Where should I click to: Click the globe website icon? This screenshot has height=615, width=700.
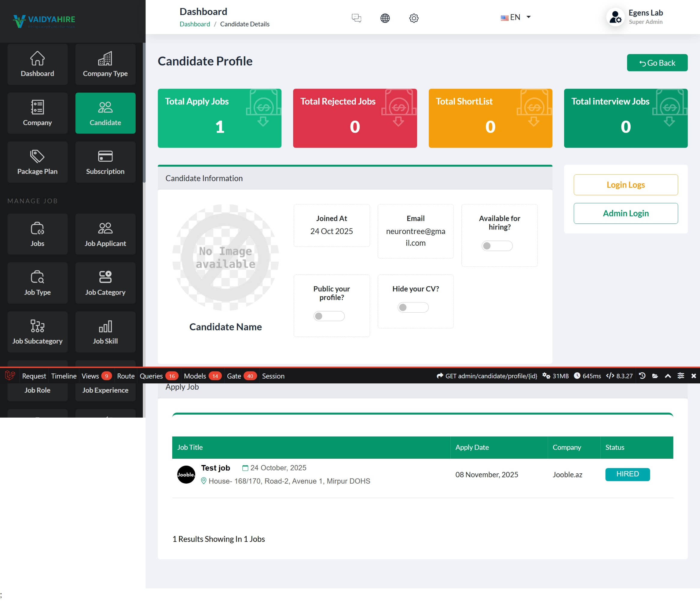click(385, 18)
